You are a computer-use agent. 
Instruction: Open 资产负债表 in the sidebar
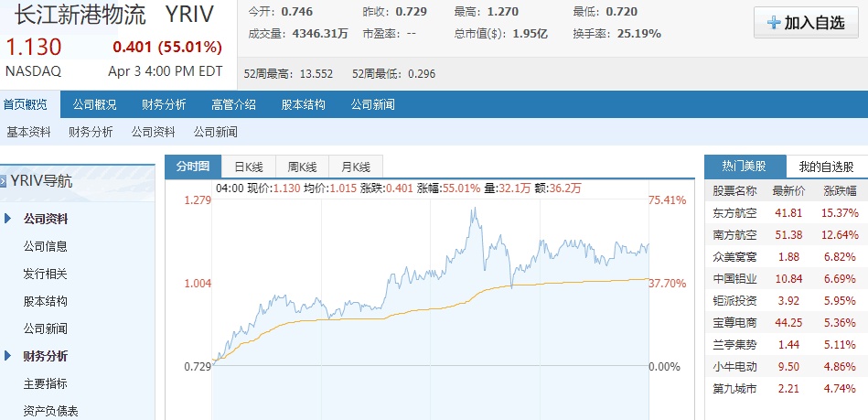[51, 411]
